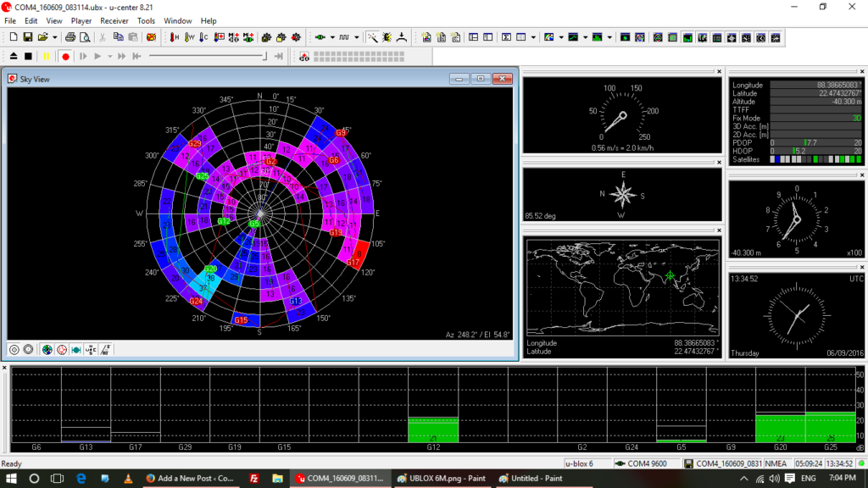Click the red Record button
Screen dimensions: 868x488
65,56
